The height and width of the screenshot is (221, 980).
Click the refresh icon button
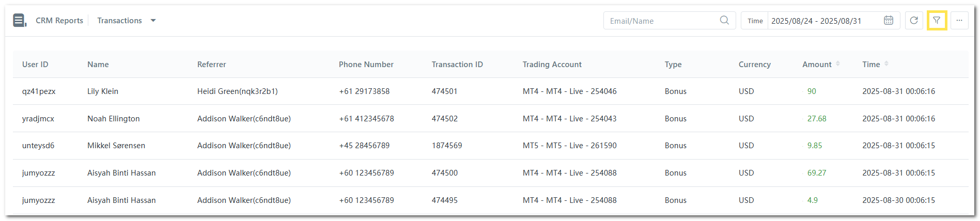[x=914, y=21]
